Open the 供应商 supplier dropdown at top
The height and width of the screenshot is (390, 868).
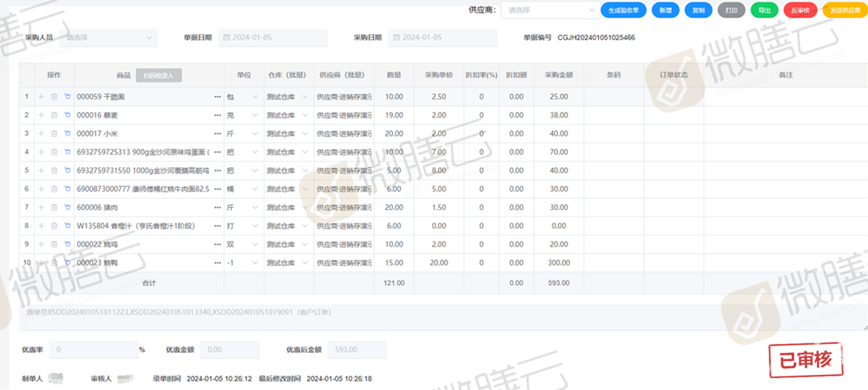point(549,10)
